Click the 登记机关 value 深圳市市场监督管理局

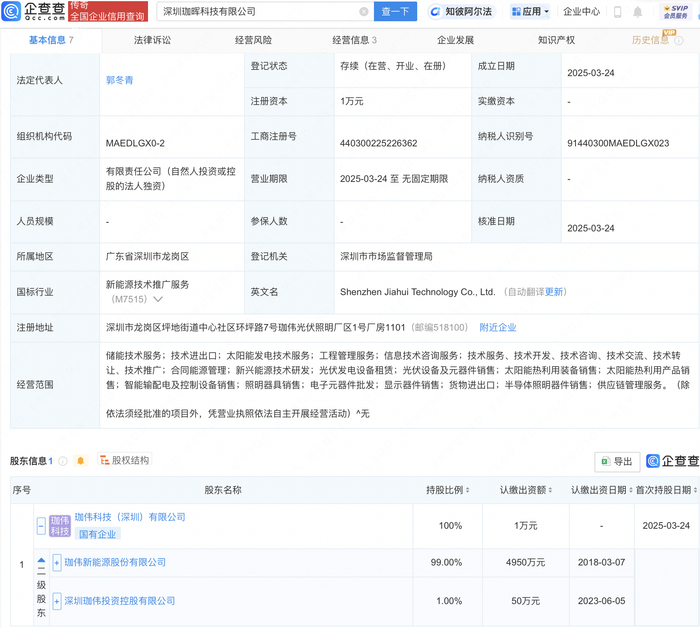[386, 257]
